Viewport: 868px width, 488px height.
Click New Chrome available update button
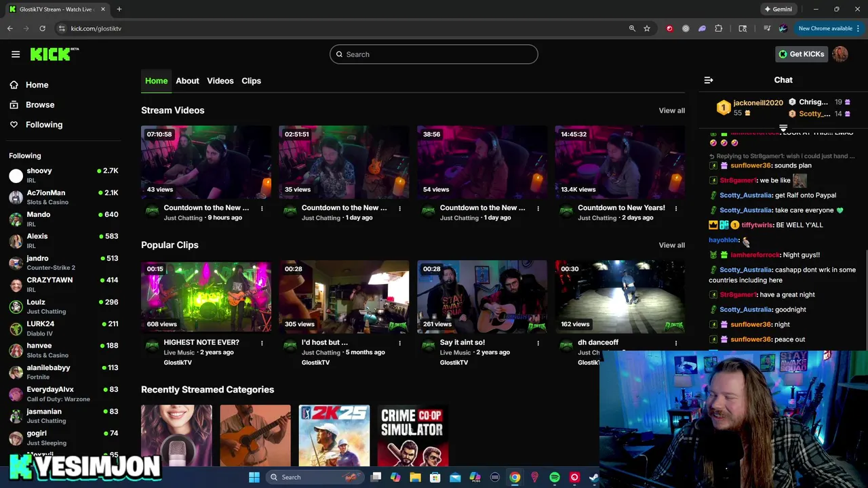click(829, 28)
